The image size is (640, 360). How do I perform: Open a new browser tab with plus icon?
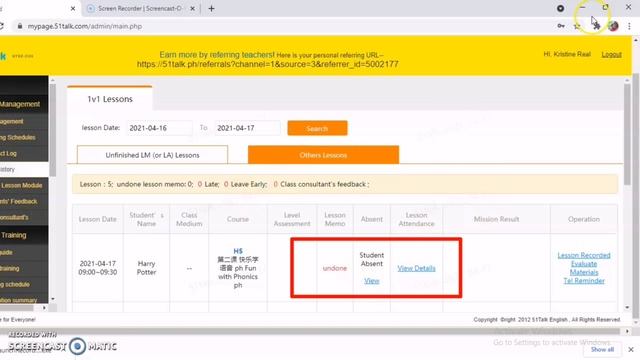pos(211,9)
